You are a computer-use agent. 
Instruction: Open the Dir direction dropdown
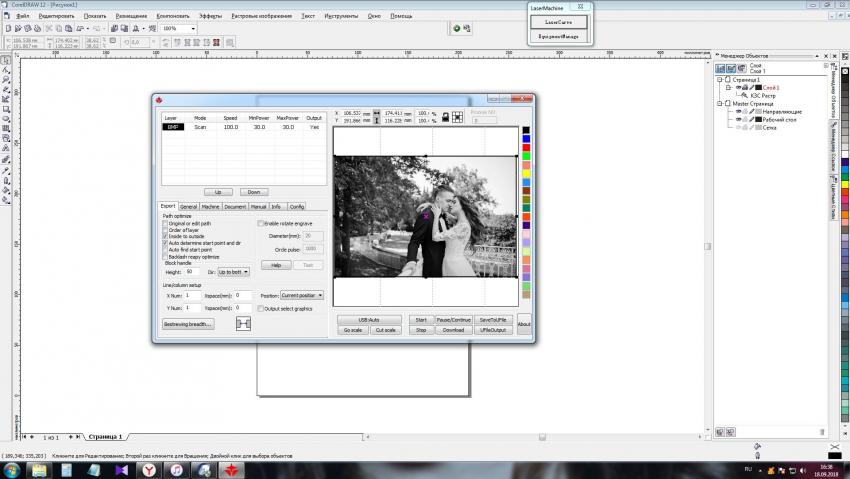(232, 272)
